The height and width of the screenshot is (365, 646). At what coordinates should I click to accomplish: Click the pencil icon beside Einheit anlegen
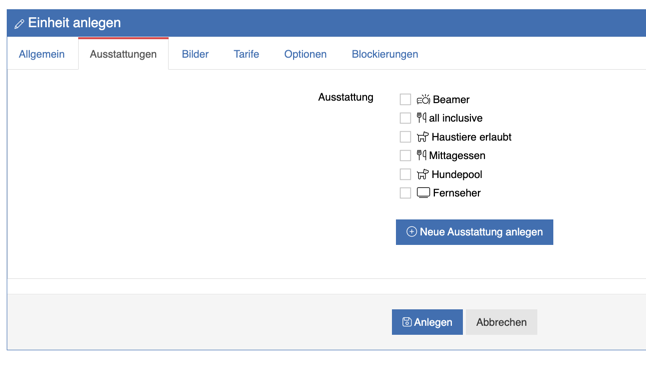(x=19, y=24)
